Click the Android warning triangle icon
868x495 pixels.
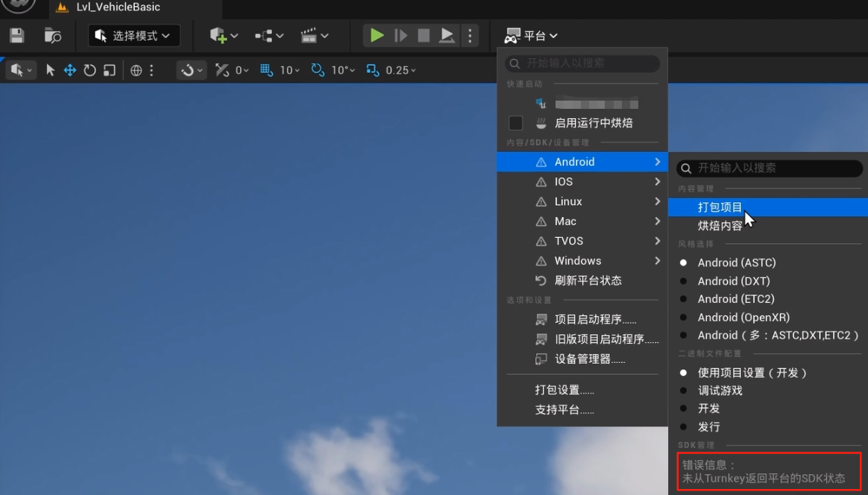click(541, 163)
